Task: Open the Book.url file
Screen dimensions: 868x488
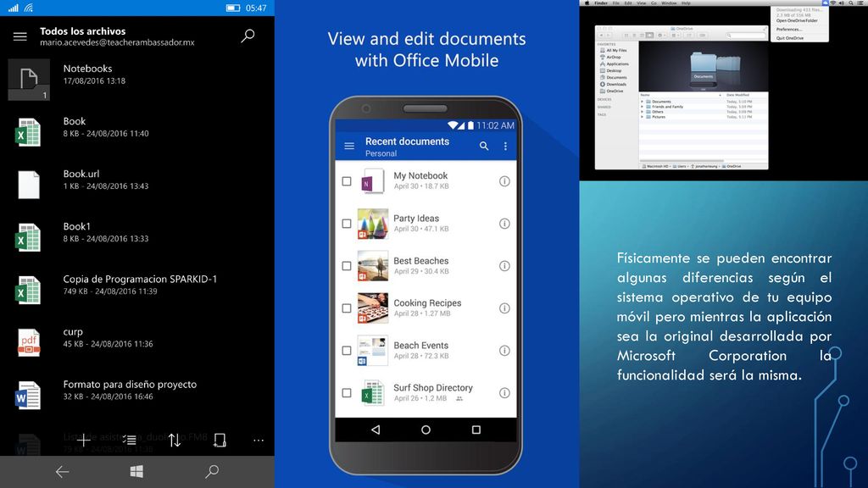Action: (137, 184)
